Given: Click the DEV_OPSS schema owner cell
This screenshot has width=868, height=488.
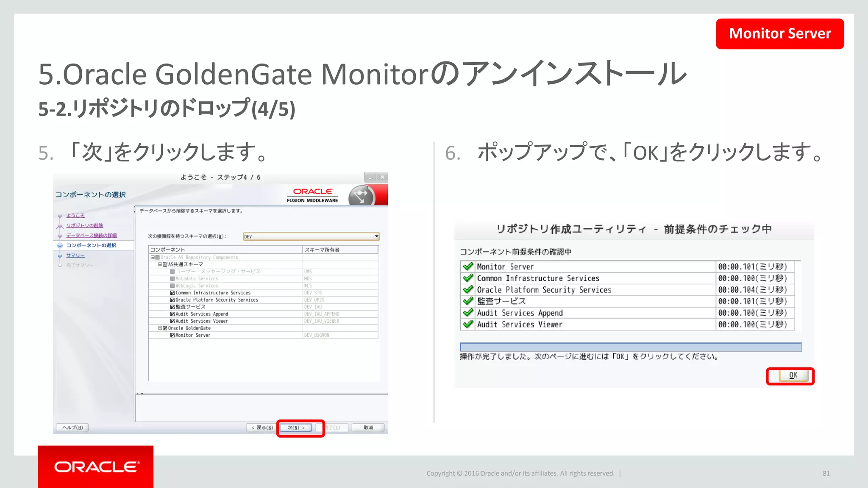Looking at the screenshot, I should coord(340,300).
